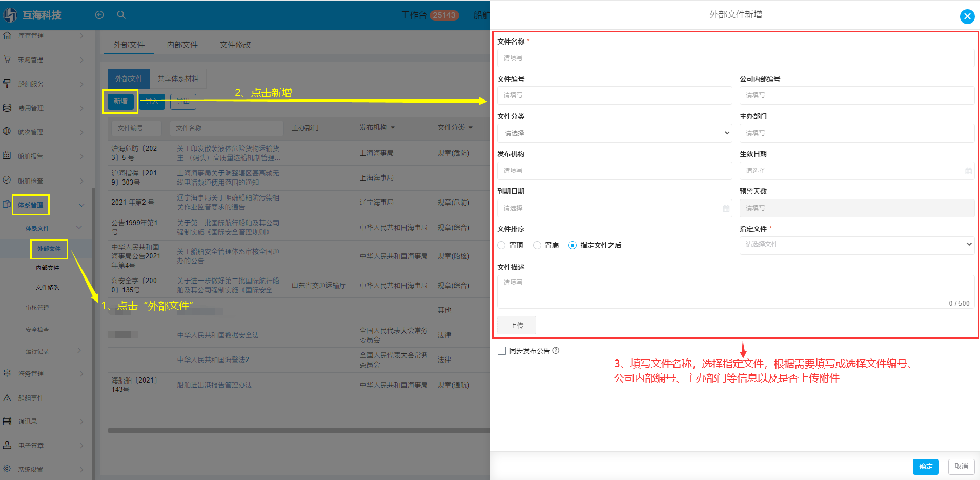Focus the 发布机构 input in form
The width and height of the screenshot is (980, 480).
click(x=615, y=170)
